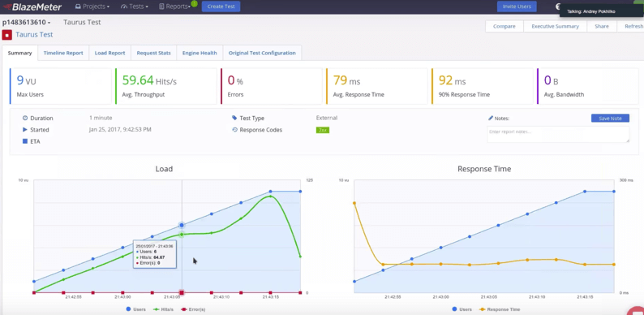
Task: Open the Executive Summary
Action: point(555,26)
